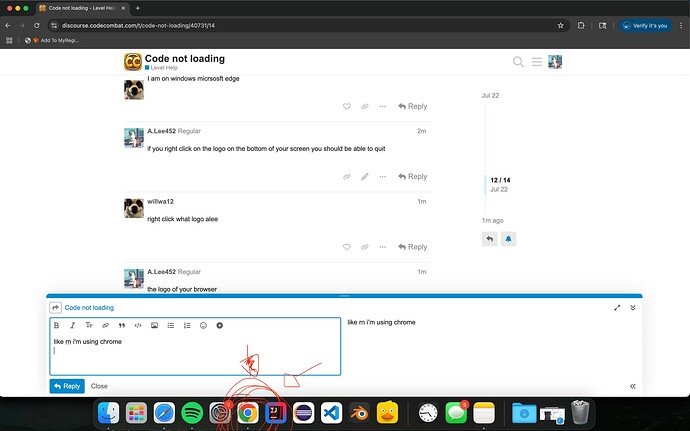Close the composer with Close link
This screenshot has height=431, width=690.
point(99,386)
